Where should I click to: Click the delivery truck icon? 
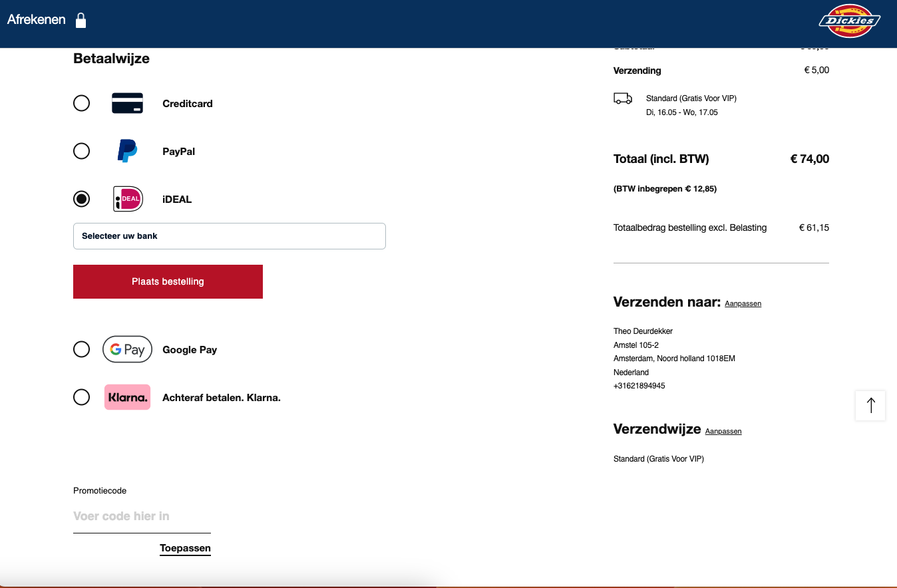coord(623,98)
